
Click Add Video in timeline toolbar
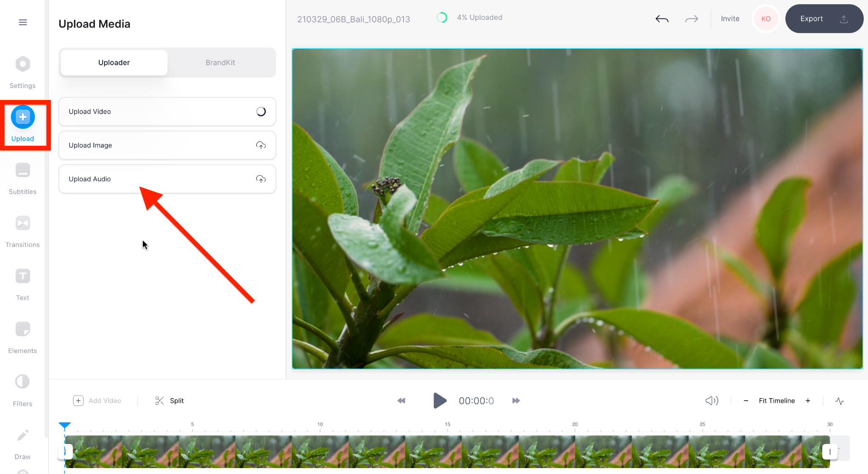tap(97, 401)
